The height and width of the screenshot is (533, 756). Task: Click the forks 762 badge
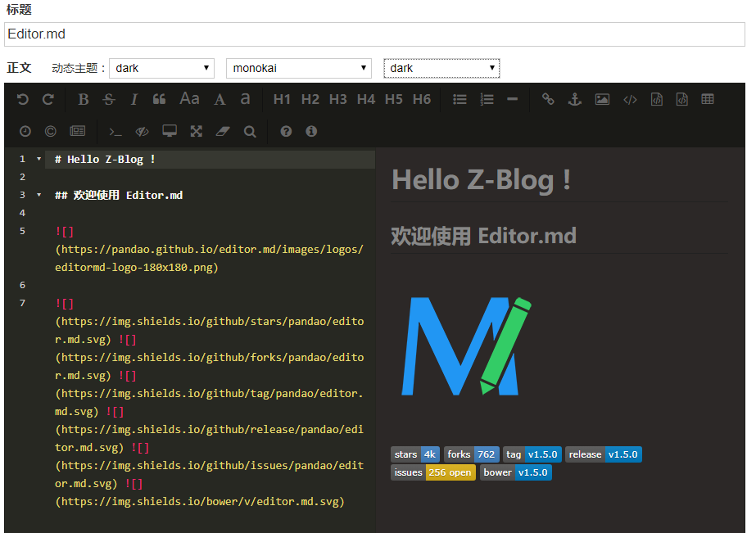click(472, 454)
